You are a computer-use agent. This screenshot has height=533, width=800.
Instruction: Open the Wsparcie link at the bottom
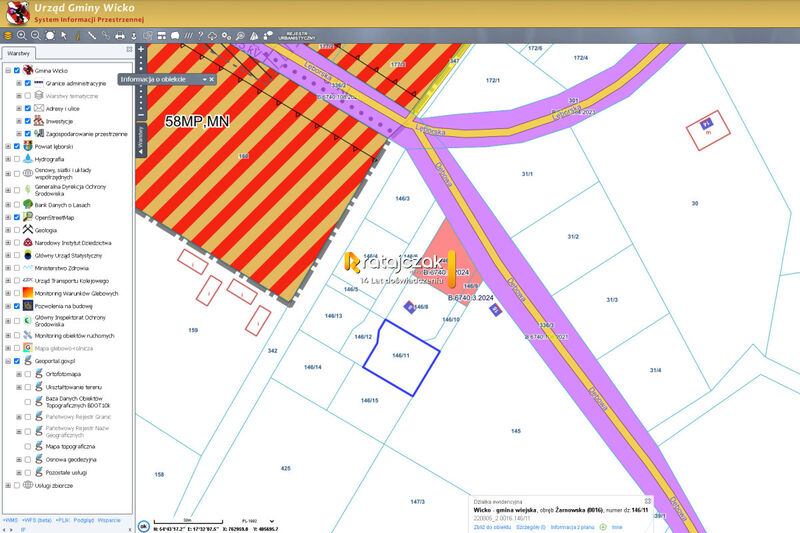coord(109,520)
